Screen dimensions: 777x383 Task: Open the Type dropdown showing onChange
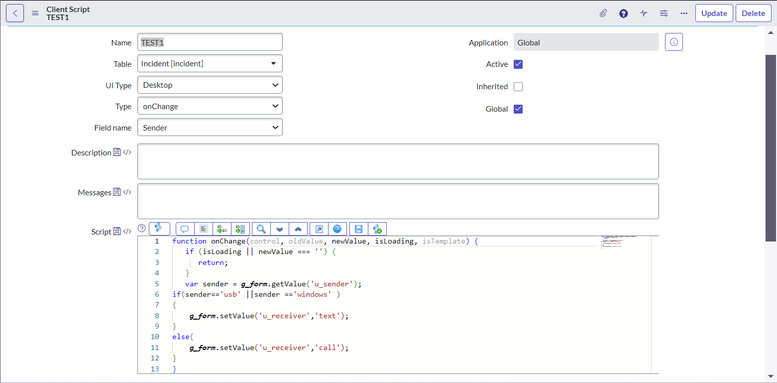(210, 106)
